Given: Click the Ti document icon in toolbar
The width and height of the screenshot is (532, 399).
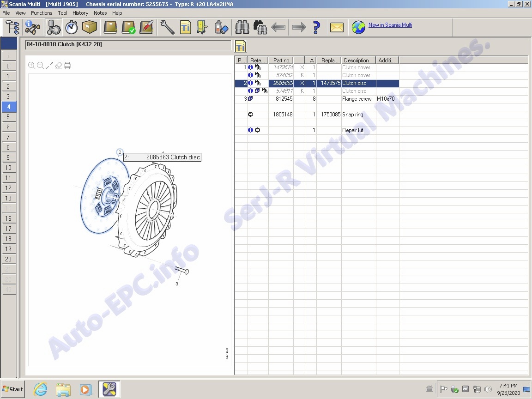Looking at the screenshot, I should [185, 27].
